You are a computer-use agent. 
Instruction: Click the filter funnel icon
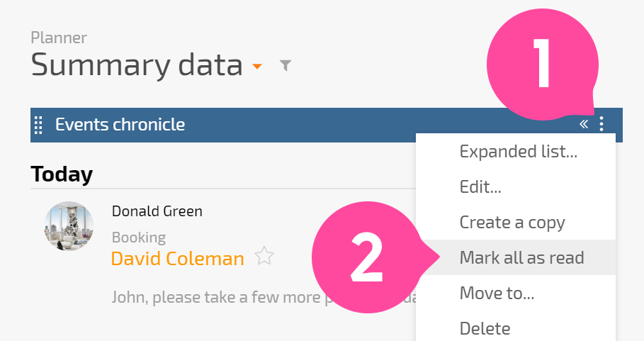point(285,65)
